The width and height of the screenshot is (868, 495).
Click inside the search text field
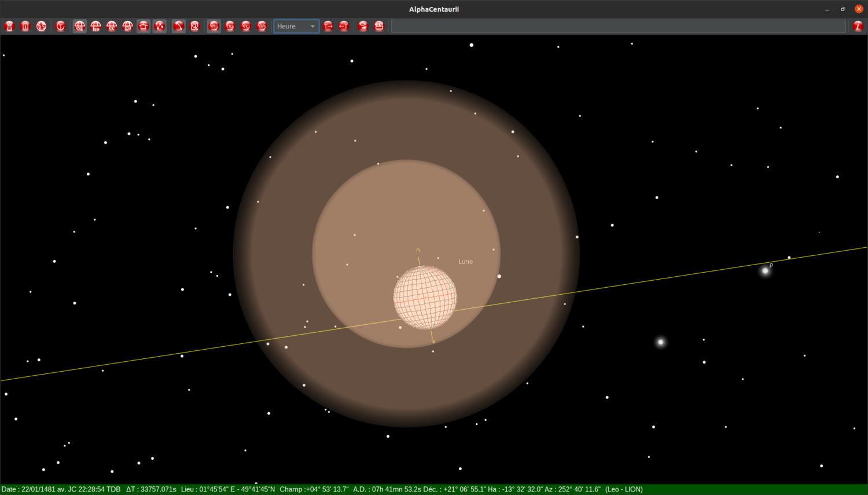(x=619, y=25)
